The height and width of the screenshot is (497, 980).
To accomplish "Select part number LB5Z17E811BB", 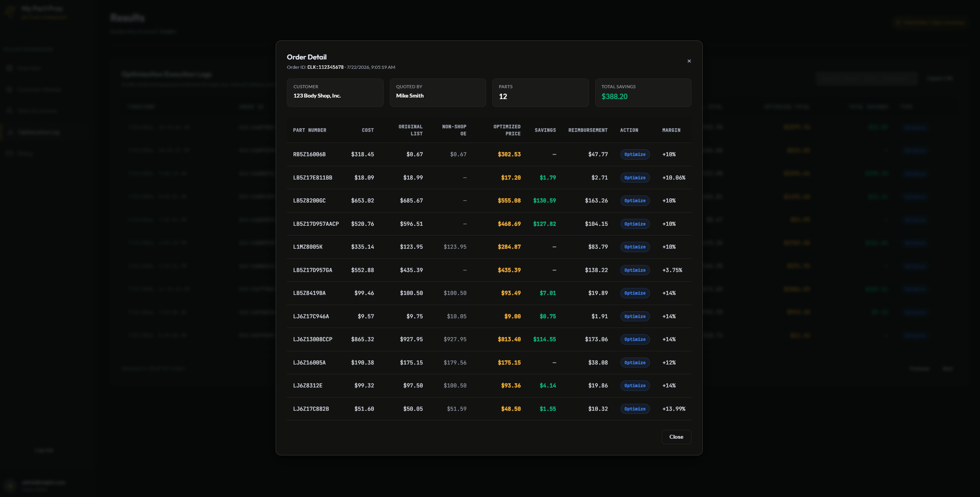I will (313, 178).
